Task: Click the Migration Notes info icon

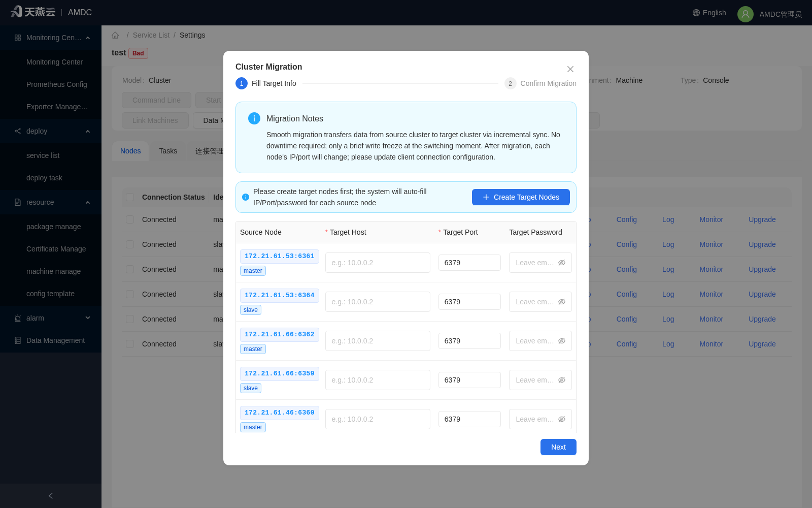Action: (254, 118)
